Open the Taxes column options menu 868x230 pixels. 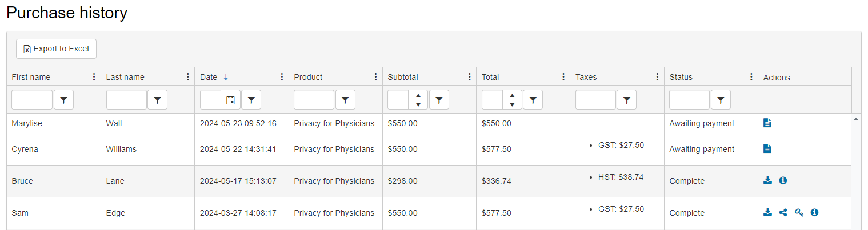point(657,77)
